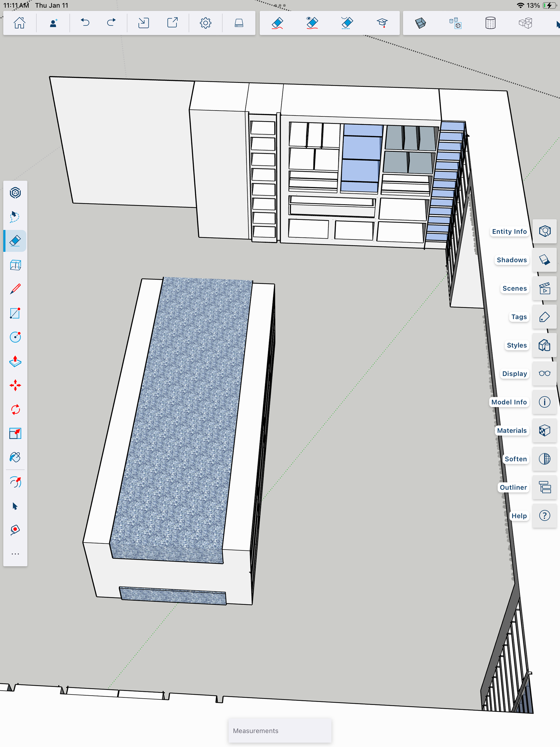The height and width of the screenshot is (747, 560).
Task: Open app settings gear icon
Action: 205,23
